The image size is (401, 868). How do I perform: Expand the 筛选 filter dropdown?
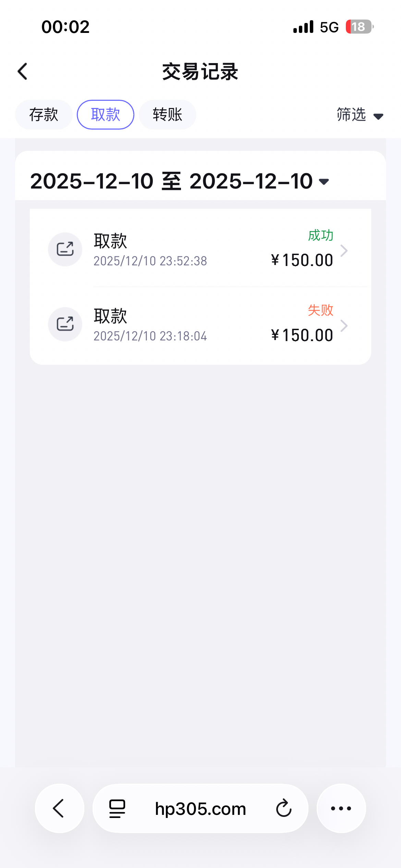360,115
